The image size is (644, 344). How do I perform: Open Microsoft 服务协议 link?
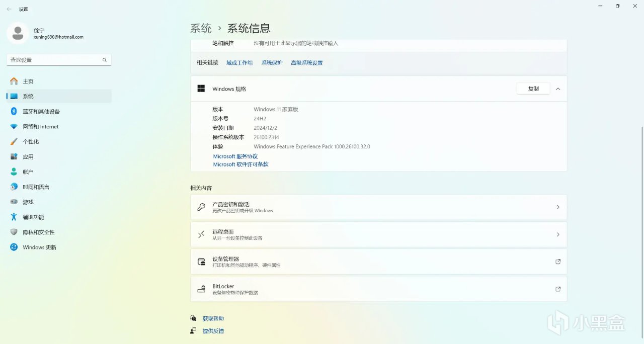(235, 156)
